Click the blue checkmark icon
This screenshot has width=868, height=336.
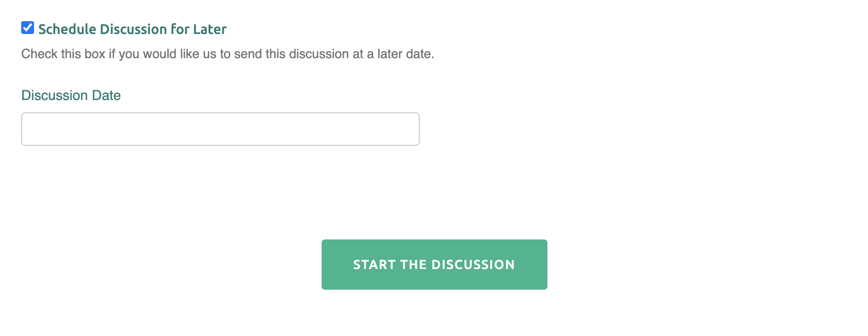click(x=28, y=28)
